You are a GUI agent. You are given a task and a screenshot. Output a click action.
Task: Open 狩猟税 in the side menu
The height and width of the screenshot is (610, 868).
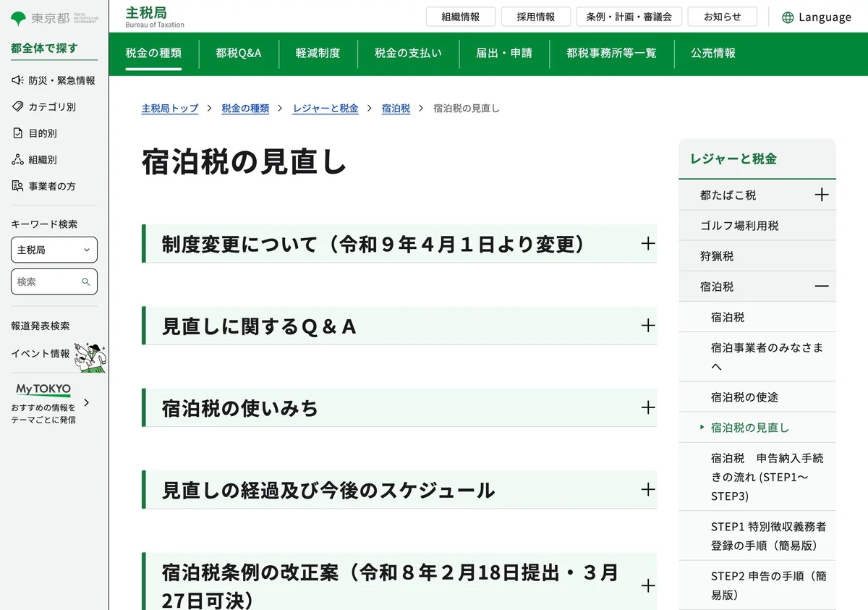pyautogui.click(x=757, y=256)
